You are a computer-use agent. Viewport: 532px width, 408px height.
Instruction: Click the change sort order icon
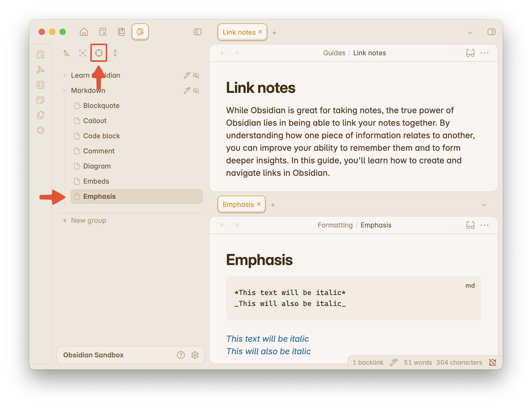pos(67,53)
